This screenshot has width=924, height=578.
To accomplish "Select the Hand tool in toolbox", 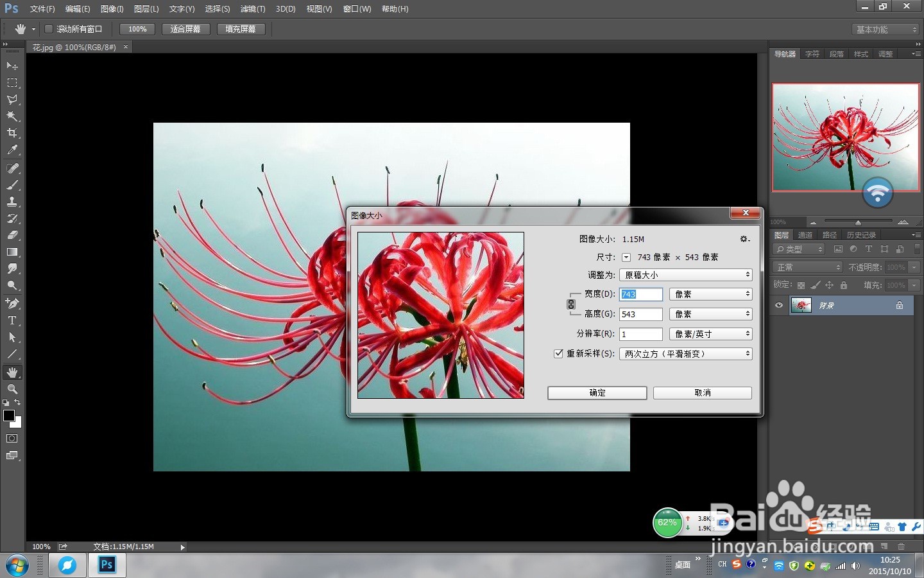I will (x=12, y=372).
